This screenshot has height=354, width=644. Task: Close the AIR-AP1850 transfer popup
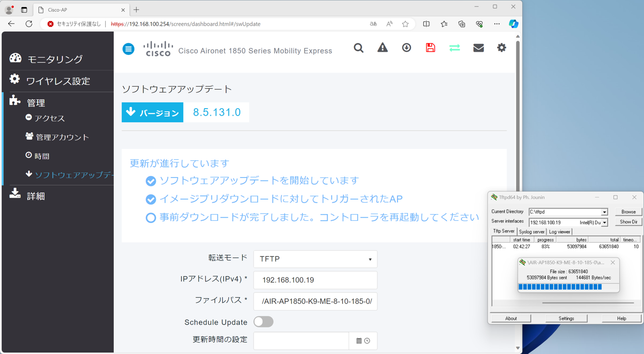coord(612,262)
